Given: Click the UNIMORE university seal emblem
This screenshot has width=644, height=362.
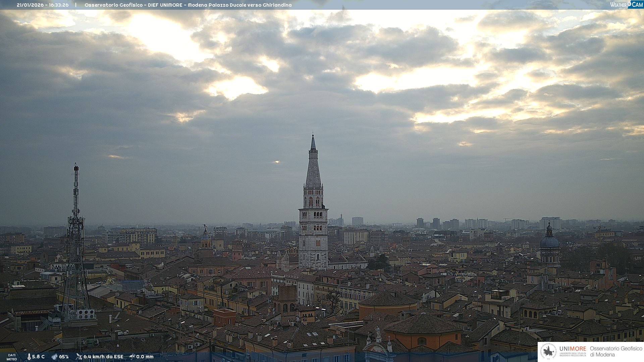Looking at the screenshot, I should click(548, 352).
